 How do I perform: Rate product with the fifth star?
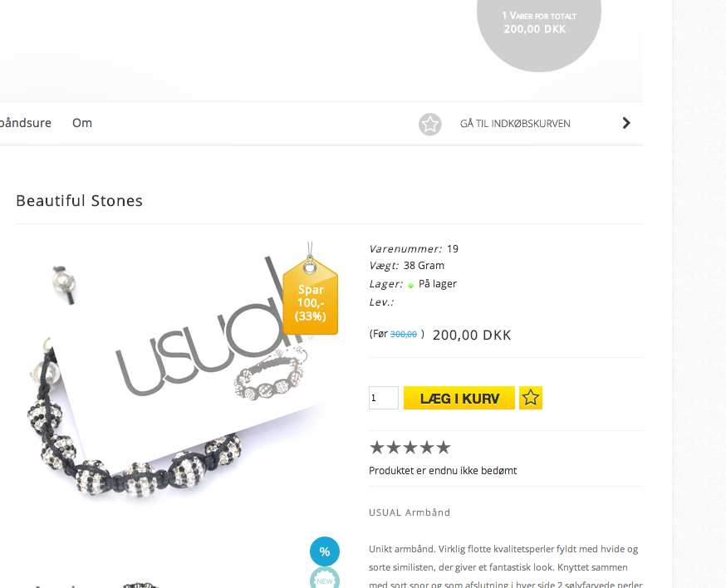(444, 448)
